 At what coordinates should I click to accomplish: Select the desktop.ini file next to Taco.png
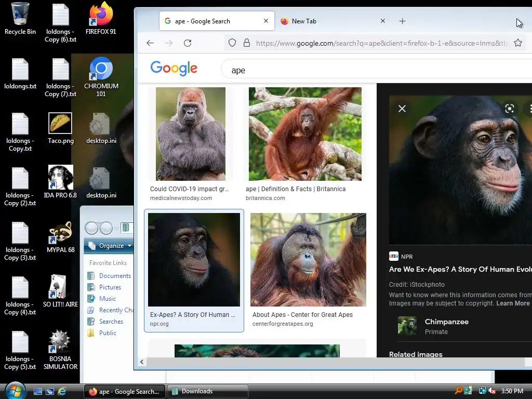[x=101, y=128]
